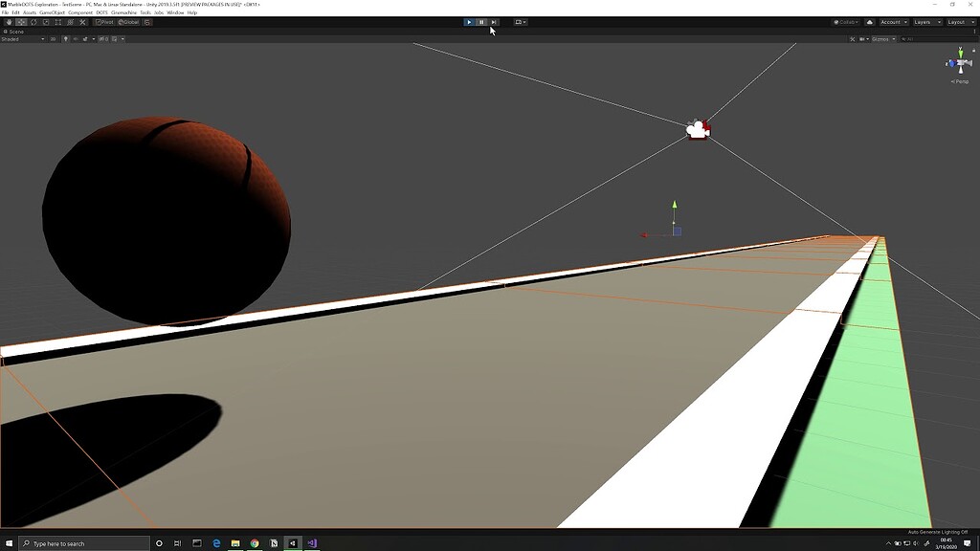Toggle scene audio in the Scene view
Screen dimensions: 980x551
[x=76, y=39]
